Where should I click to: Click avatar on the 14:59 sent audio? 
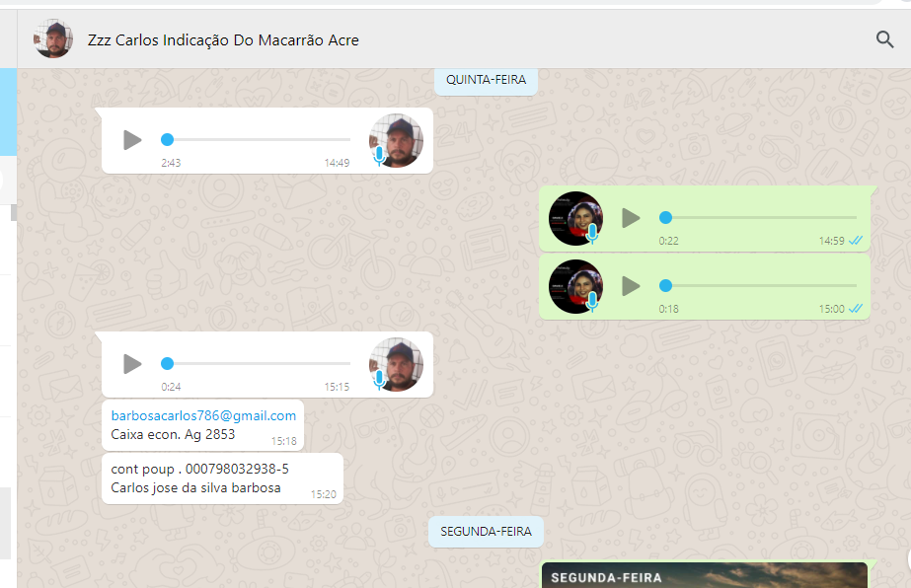point(575,218)
